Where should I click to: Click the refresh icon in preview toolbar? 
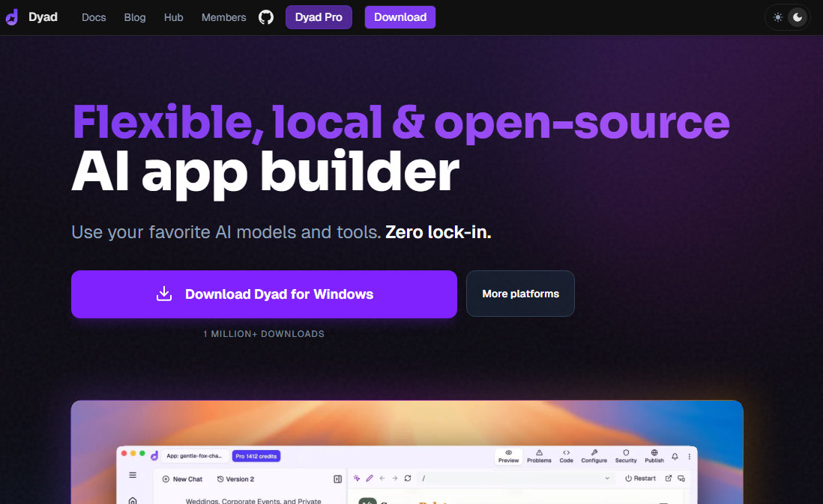point(408,479)
